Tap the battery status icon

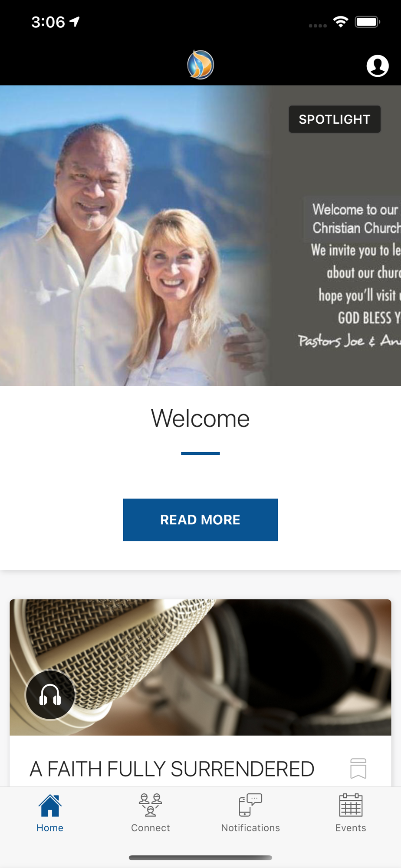(368, 22)
